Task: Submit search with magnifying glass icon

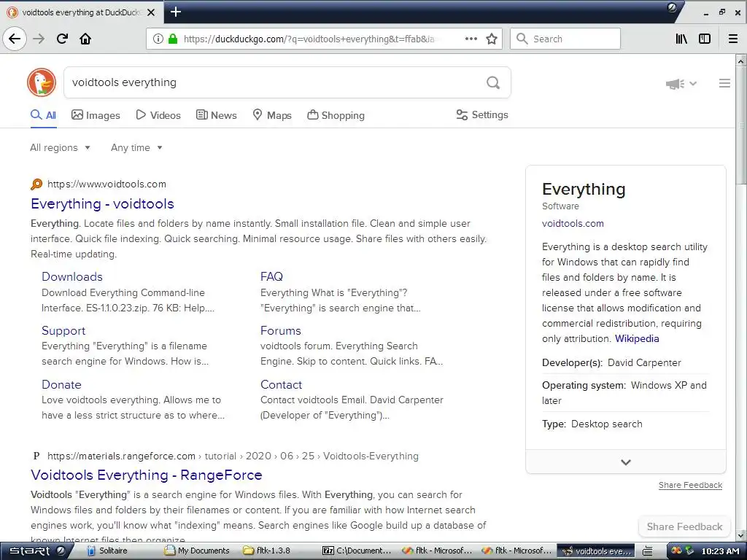Action: (x=493, y=82)
